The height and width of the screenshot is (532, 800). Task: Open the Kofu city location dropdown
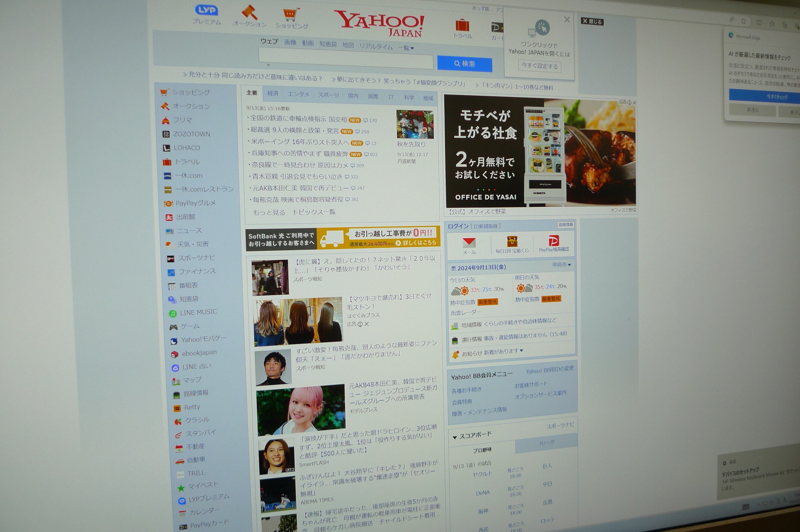click(x=561, y=264)
